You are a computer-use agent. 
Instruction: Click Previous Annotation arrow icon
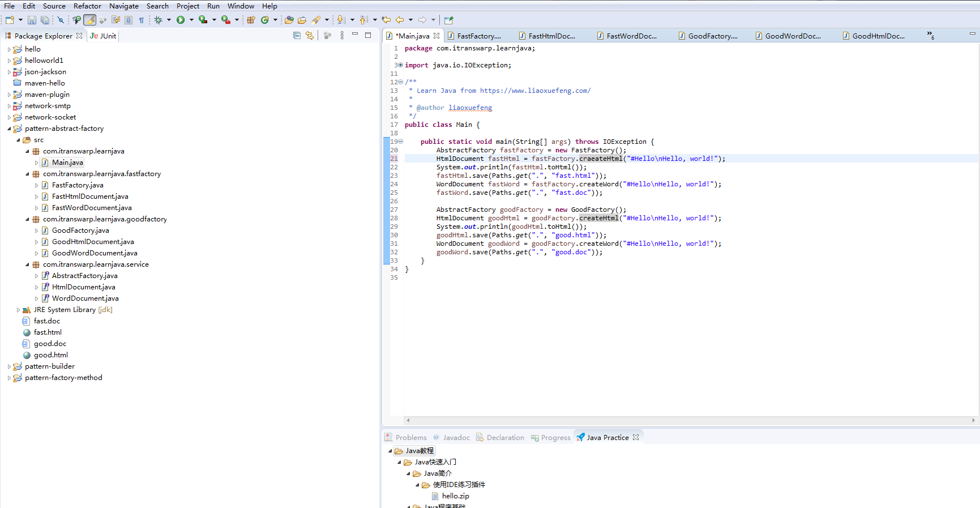[363, 20]
